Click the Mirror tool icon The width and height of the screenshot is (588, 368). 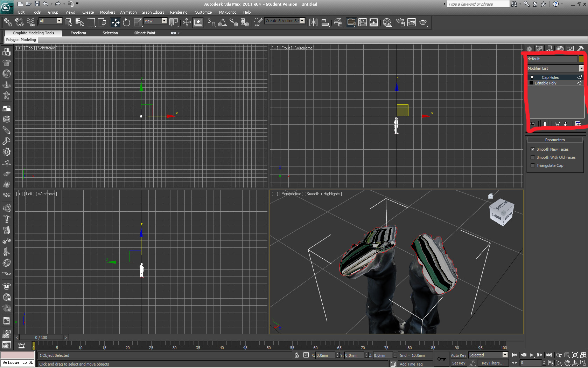click(313, 22)
